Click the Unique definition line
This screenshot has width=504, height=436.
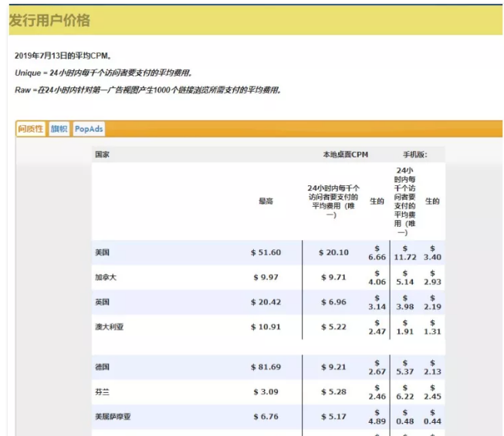point(103,73)
